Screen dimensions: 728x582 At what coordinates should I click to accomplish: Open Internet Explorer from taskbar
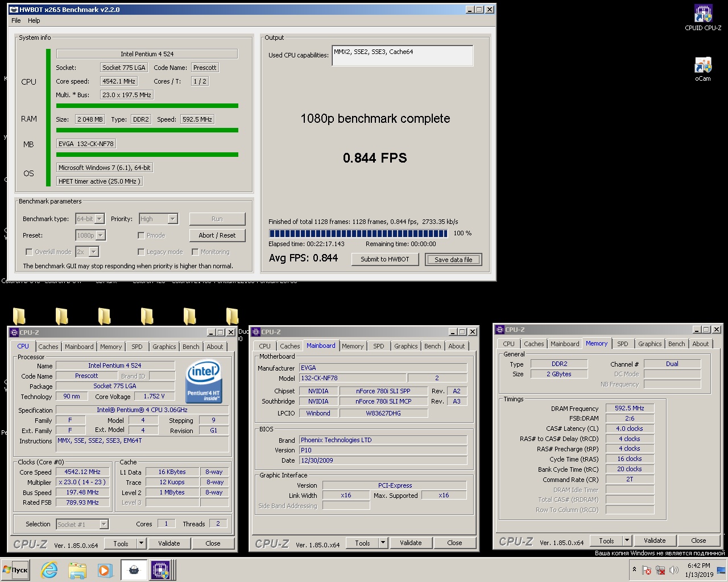[50, 570]
